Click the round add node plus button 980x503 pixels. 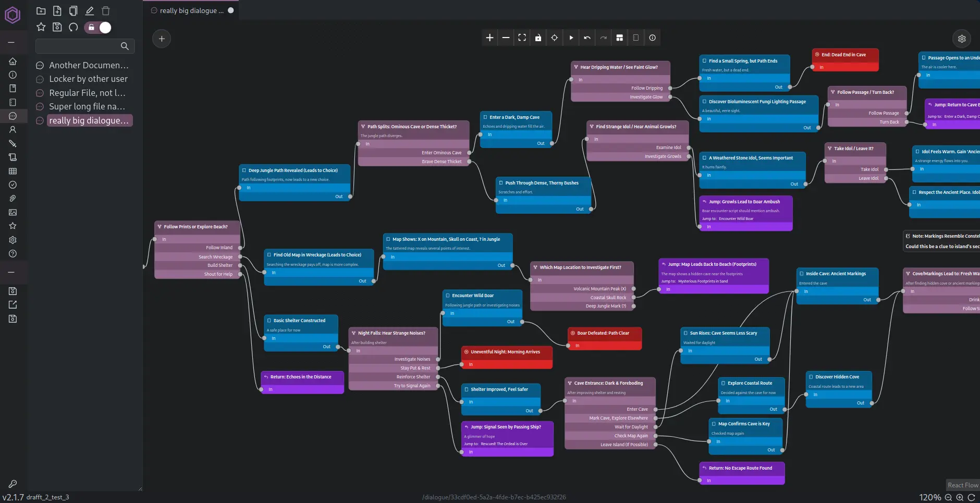click(162, 39)
